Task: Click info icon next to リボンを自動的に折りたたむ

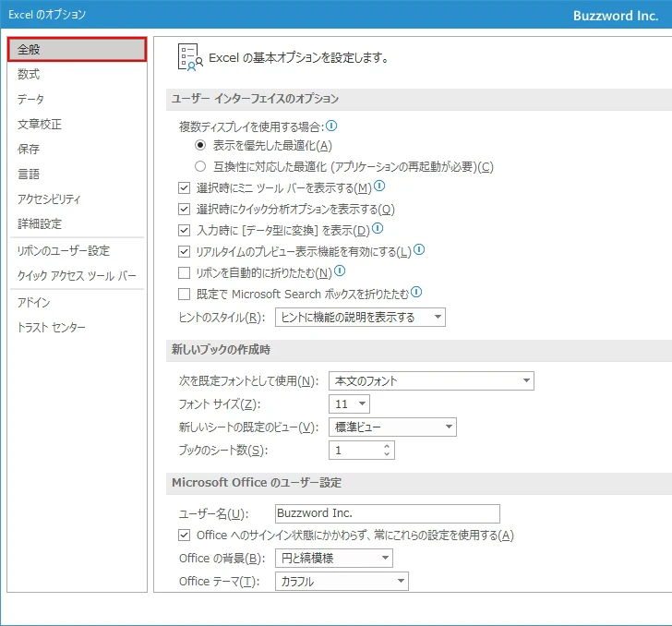Action: tap(340, 271)
